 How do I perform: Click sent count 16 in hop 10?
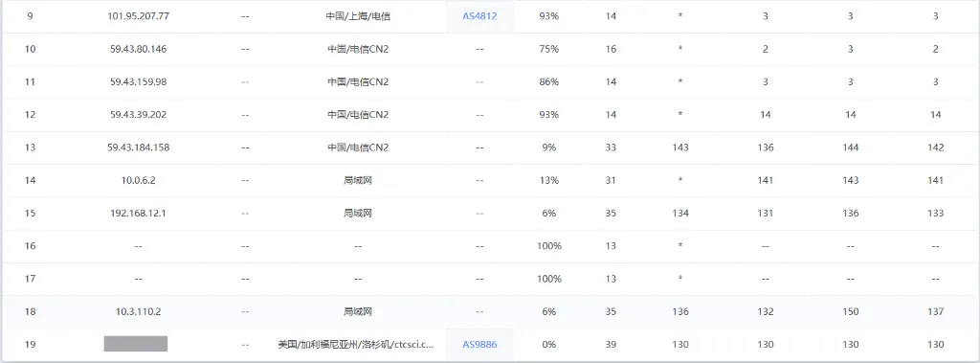pos(611,49)
